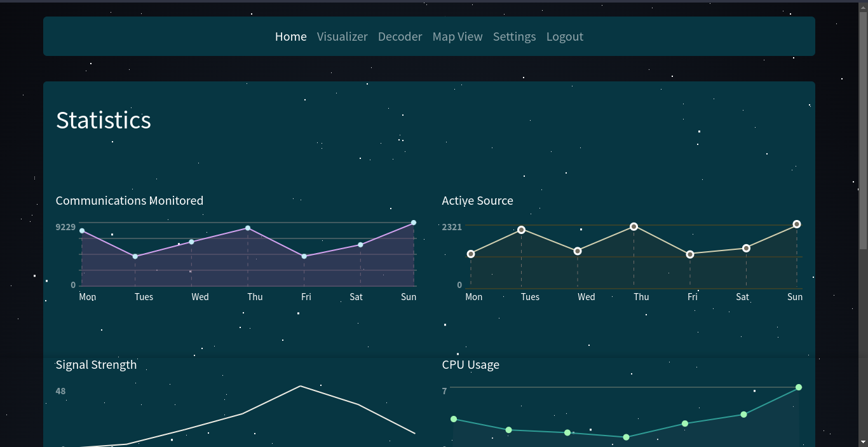Select Sunday peak in Communications Monitored chart
Viewport: 868px width, 447px height.
point(414,223)
